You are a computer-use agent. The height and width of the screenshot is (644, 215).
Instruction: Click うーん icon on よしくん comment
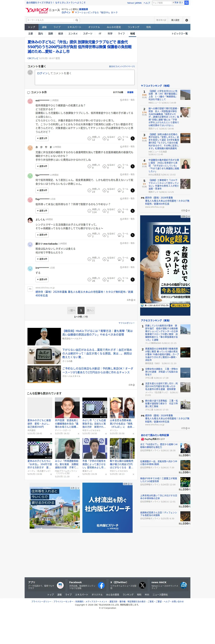click(120, 235)
